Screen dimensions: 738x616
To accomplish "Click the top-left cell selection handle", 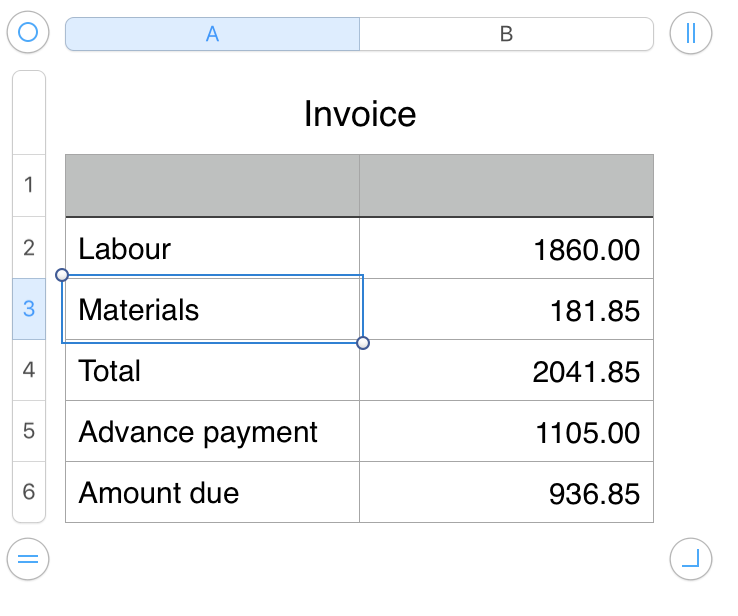I will (x=62, y=274).
